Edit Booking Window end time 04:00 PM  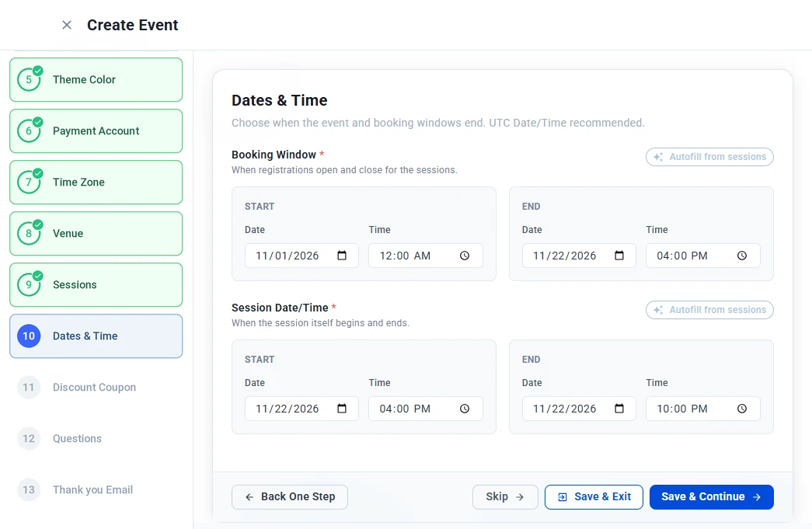[x=703, y=256]
